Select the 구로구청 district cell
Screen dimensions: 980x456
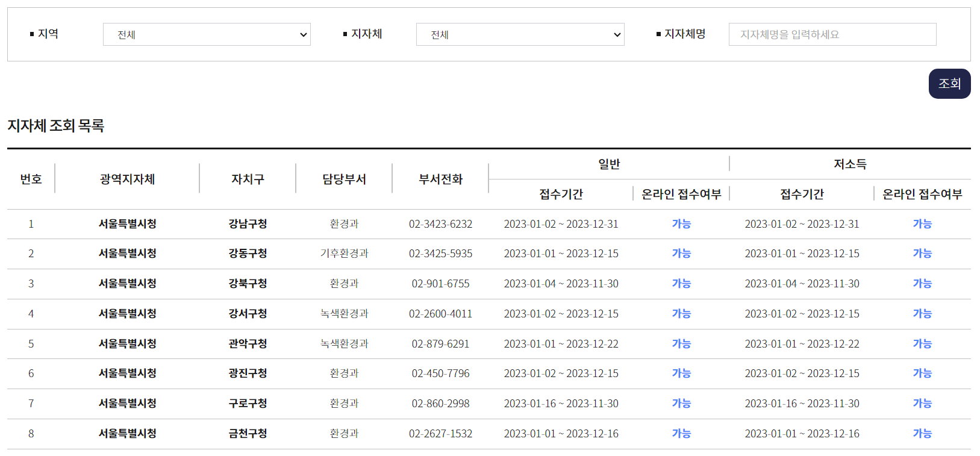click(x=248, y=404)
